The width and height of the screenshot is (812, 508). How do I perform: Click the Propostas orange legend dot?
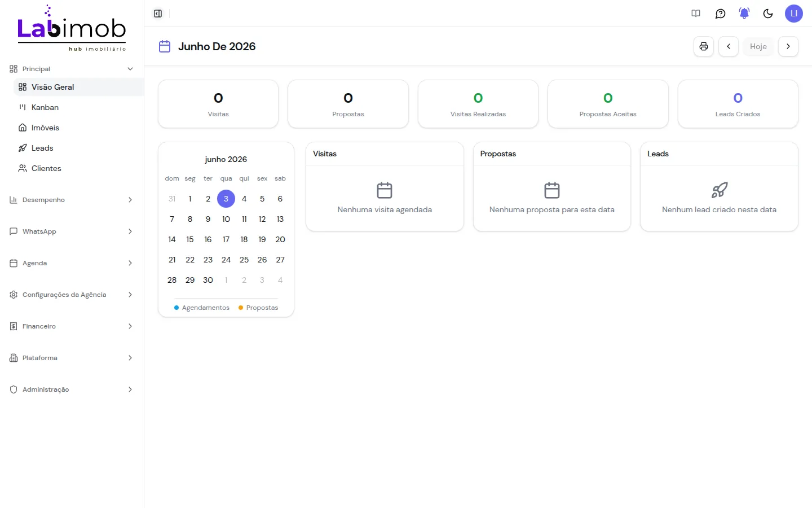241,308
